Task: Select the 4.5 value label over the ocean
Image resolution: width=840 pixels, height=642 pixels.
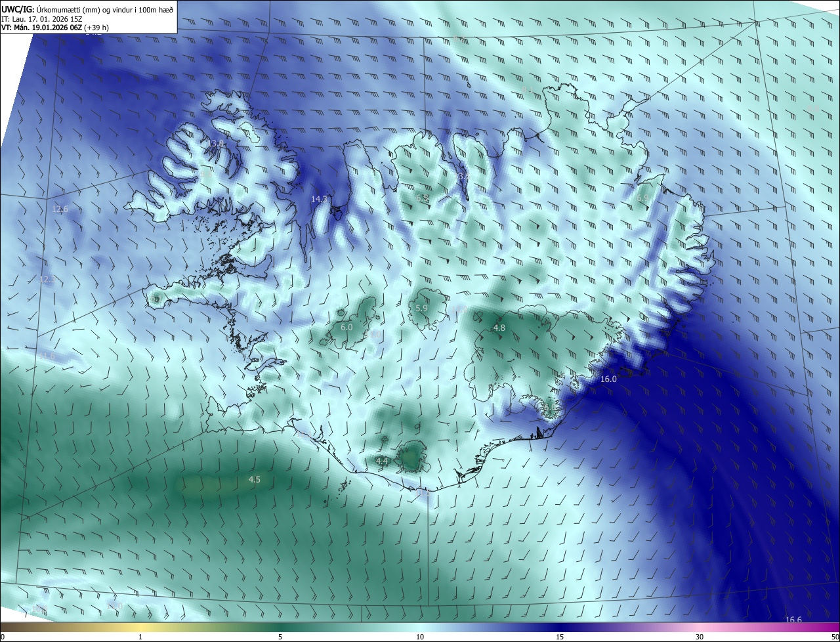Action: [254, 480]
